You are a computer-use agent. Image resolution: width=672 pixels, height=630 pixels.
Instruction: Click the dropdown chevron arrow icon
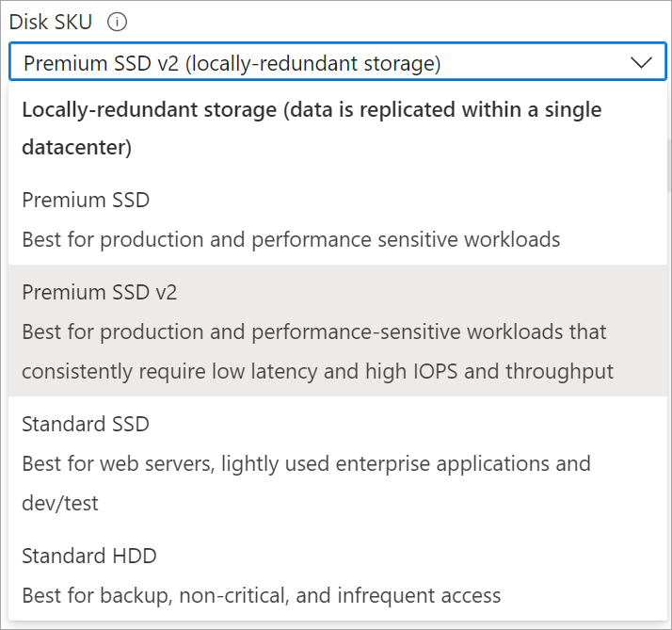pos(640,63)
